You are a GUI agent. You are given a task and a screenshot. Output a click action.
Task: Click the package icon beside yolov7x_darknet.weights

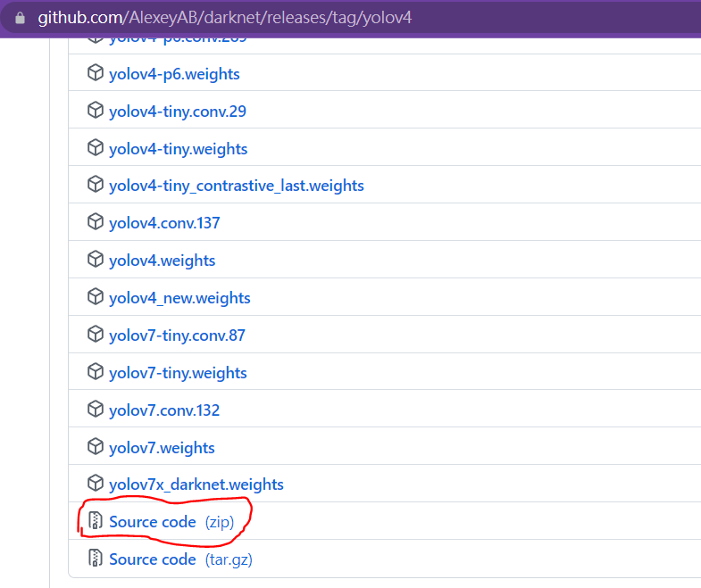click(x=96, y=483)
